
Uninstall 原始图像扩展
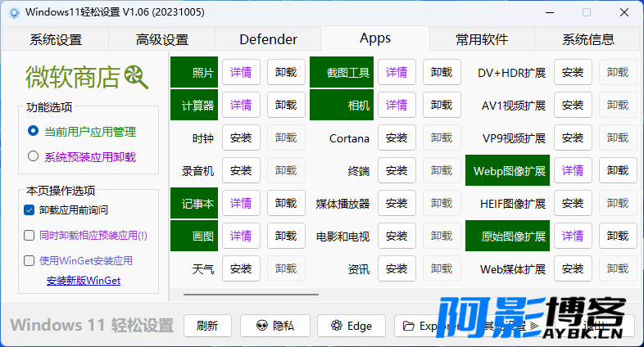[618, 237]
